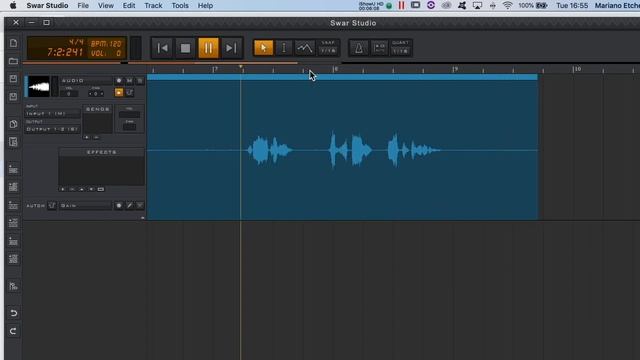Click bar 10 marker on the timeline ruler
This screenshot has height=360, width=640.
(576, 69)
